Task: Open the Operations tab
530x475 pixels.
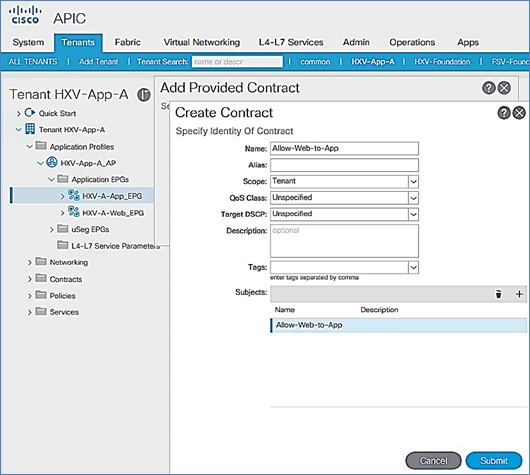Action: point(412,43)
